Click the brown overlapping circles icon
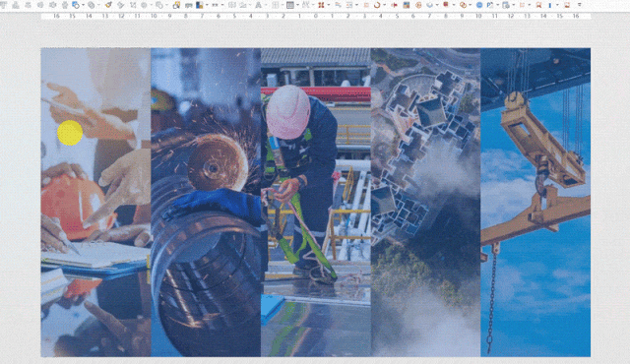The width and height of the screenshot is (630, 364). [463, 5]
